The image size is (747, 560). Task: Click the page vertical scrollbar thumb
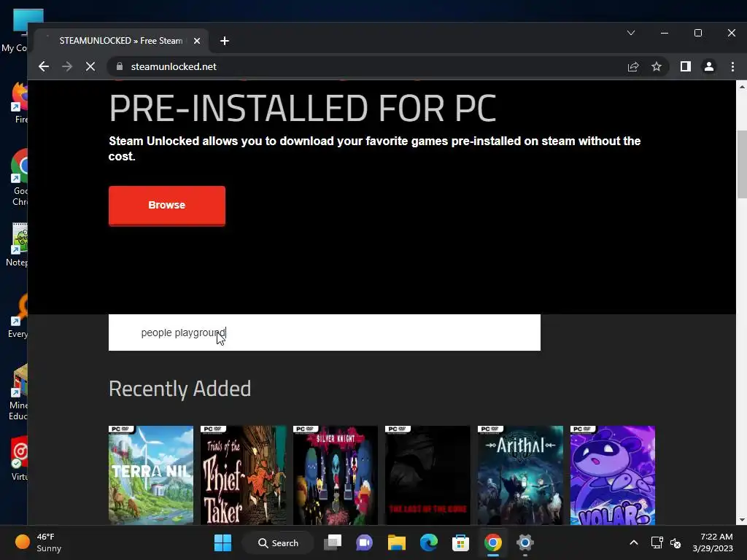742,164
